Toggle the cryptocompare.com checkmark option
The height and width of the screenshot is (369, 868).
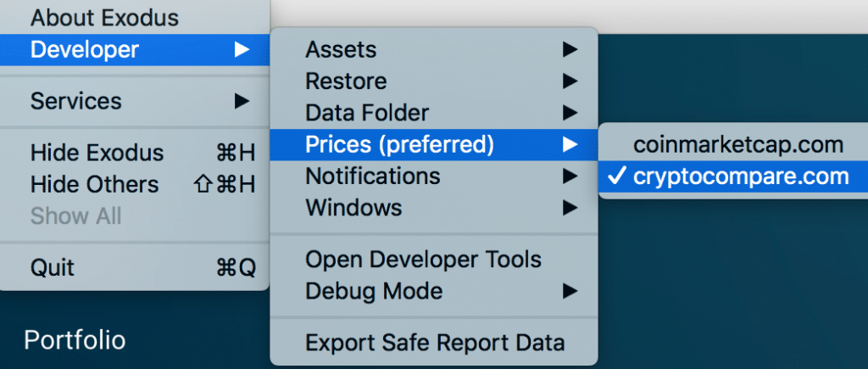click(730, 176)
